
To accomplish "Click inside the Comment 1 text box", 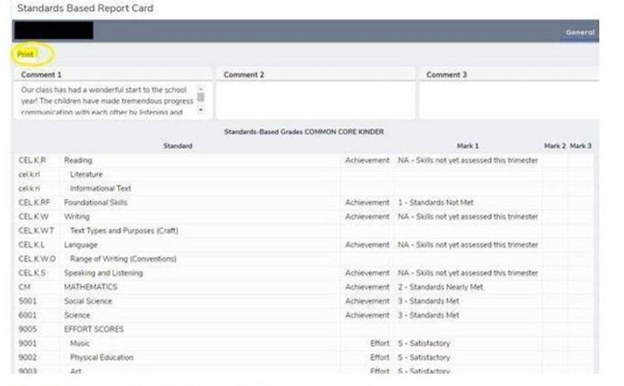I will (x=107, y=100).
